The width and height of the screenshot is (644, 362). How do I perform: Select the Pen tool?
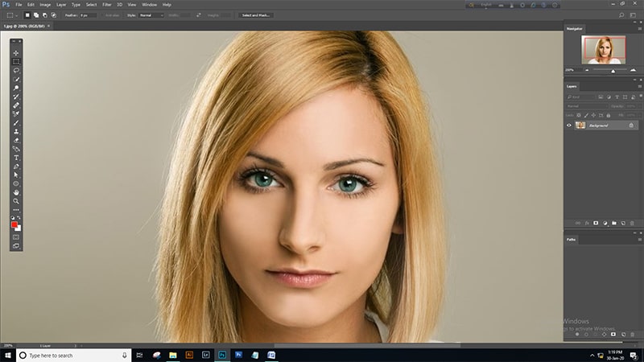tap(16, 167)
